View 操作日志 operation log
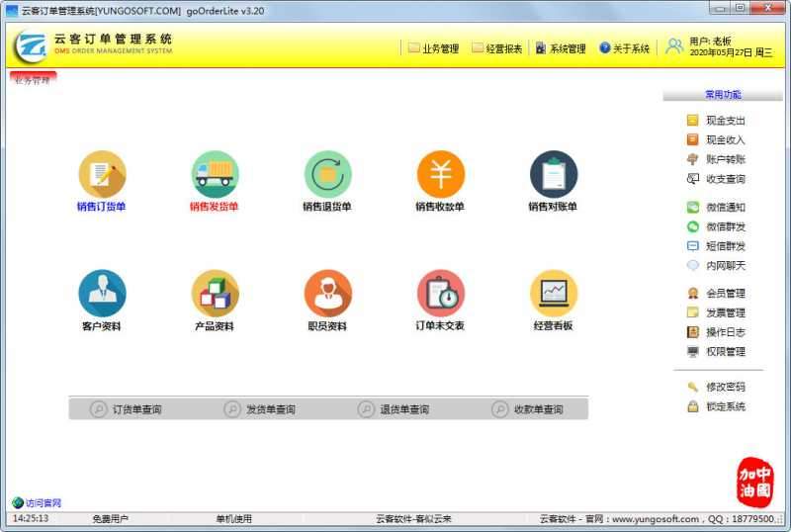The image size is (791, 532). pos(716,332)
